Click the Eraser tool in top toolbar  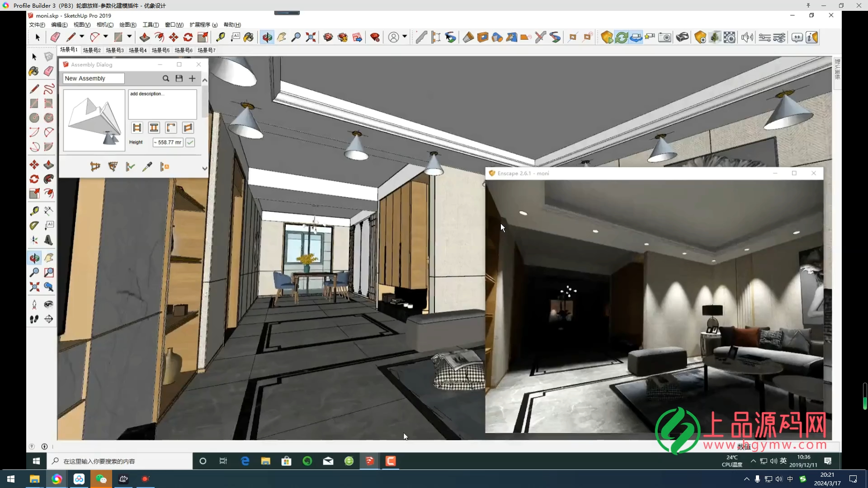[55, 37]
